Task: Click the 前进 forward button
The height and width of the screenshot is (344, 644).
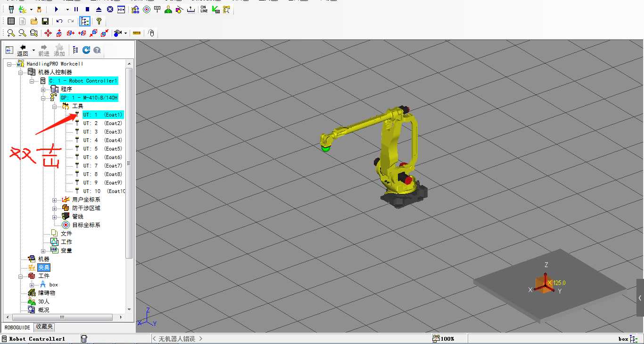Action: pyautogui.click(x=44, y=50)
